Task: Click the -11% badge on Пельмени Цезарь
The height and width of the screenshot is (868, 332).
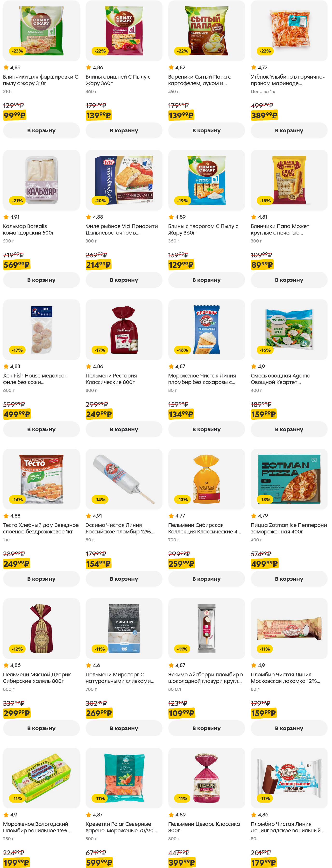Action: click(183, 798)
